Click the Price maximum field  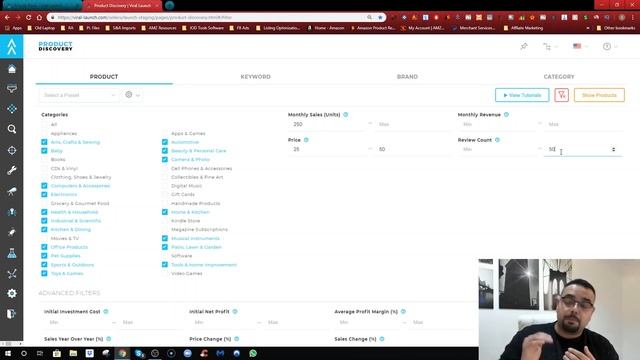pyautogui.click(x=413, y=149)
